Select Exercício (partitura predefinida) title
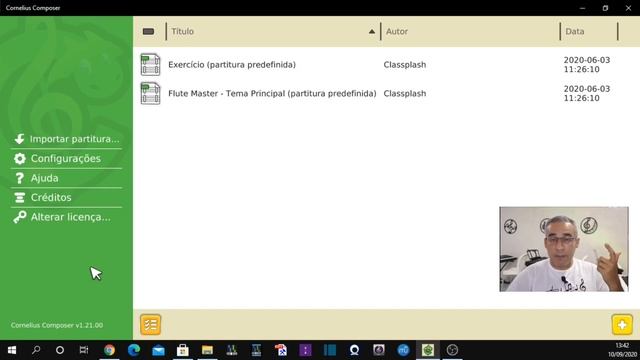This screenshot has width=640, height=360. coord(232,65)
